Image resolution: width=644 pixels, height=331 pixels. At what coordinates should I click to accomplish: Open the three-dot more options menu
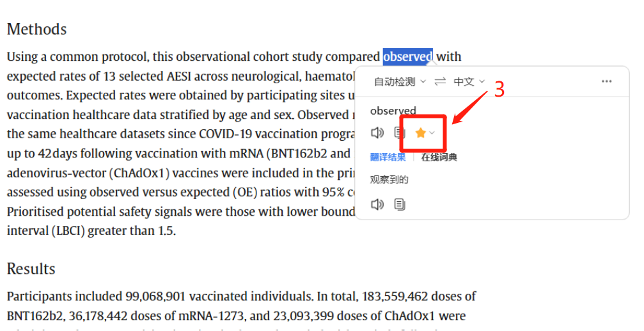pyautogui.click(x=607, y=81)
